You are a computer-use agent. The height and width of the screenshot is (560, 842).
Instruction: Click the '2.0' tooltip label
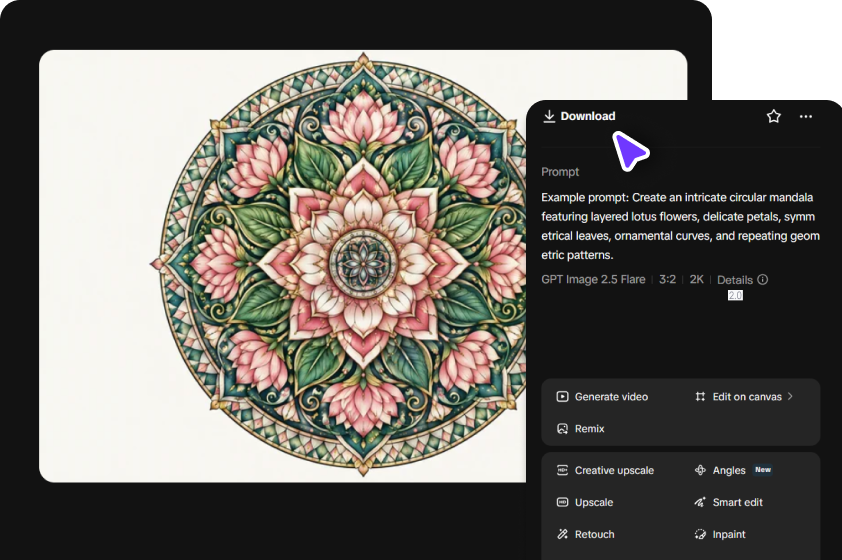[735, 295]
